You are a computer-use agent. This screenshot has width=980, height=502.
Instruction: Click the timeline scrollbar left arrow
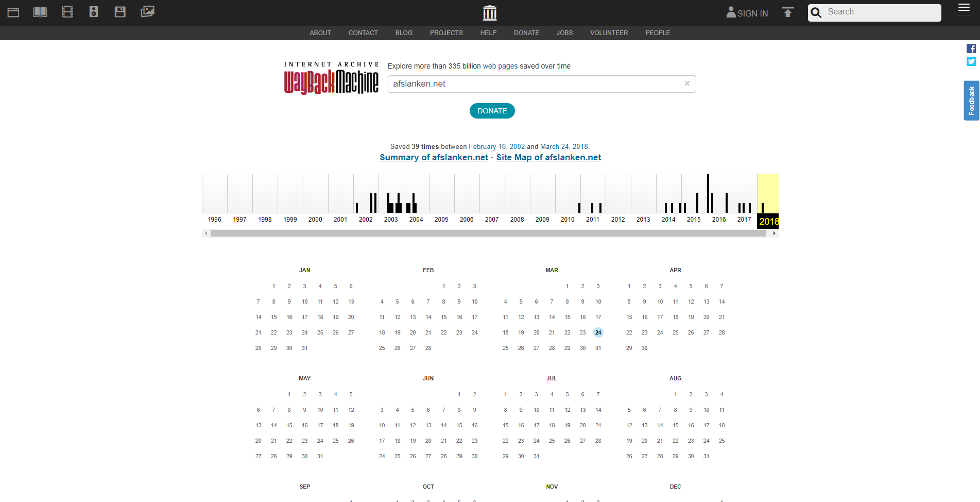[x=206, y=233]
